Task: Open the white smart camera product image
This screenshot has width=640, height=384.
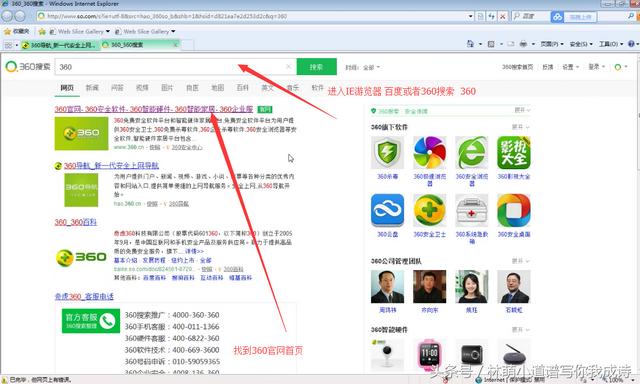Action: (387, 354)
